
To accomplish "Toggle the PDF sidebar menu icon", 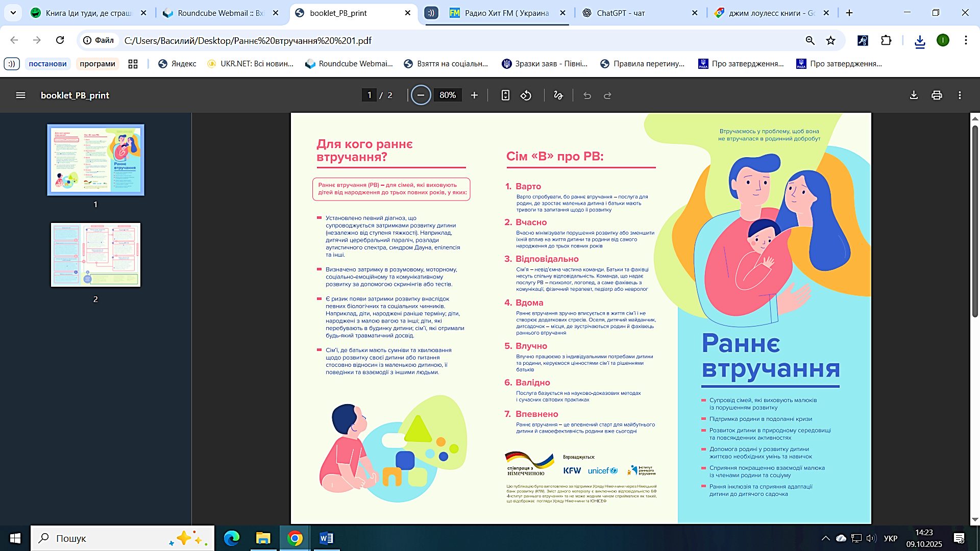I will coord(20,95).
